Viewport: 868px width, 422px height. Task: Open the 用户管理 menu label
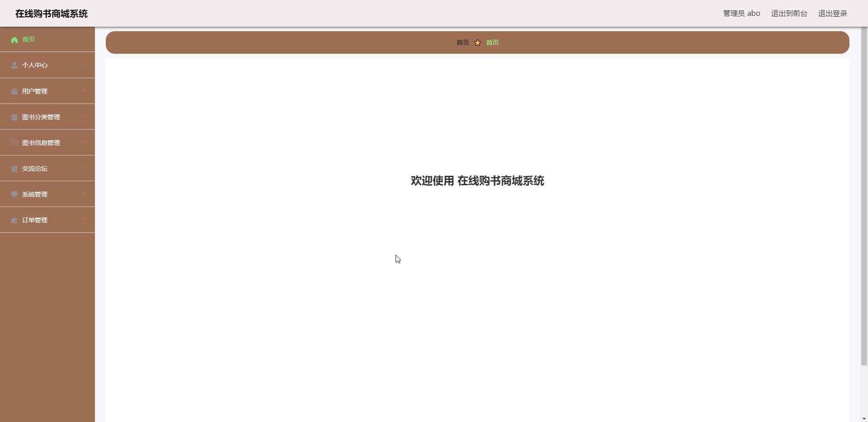pyautogui.click(x=35, y=91)
